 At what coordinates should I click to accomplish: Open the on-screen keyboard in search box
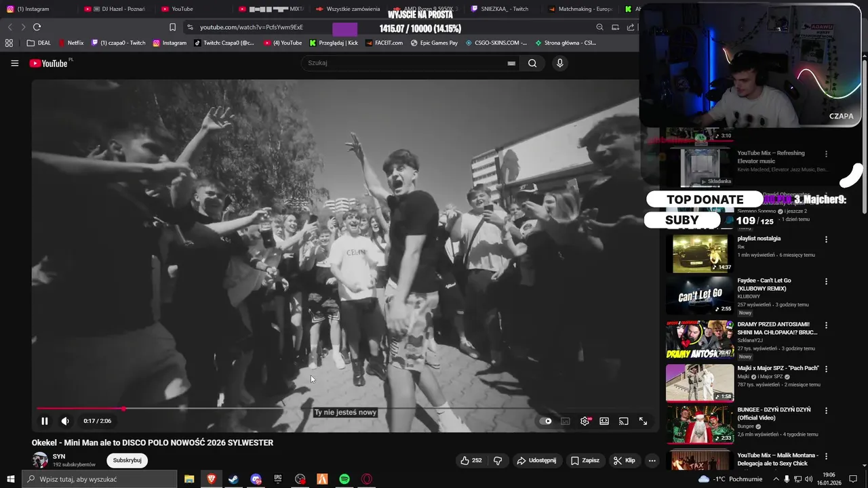click(511, 63)
